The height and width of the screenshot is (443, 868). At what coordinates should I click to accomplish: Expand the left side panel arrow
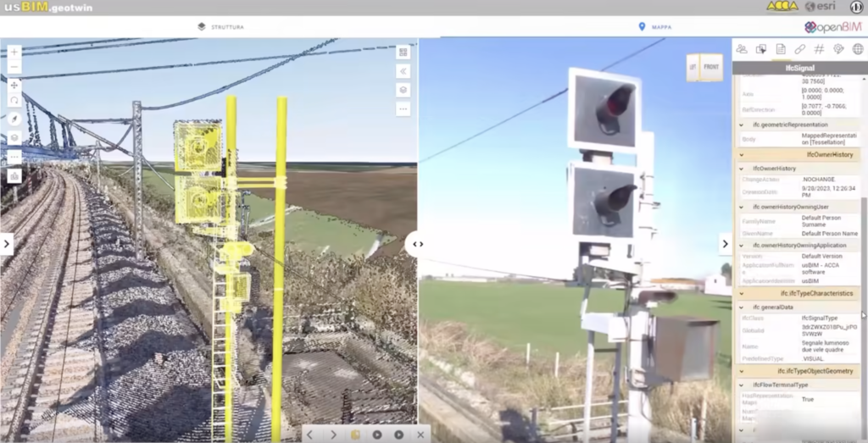coord(7,244)
